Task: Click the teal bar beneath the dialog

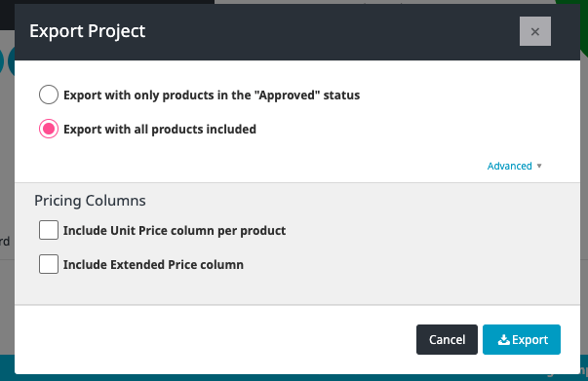Action: click(x=294, y=377)
